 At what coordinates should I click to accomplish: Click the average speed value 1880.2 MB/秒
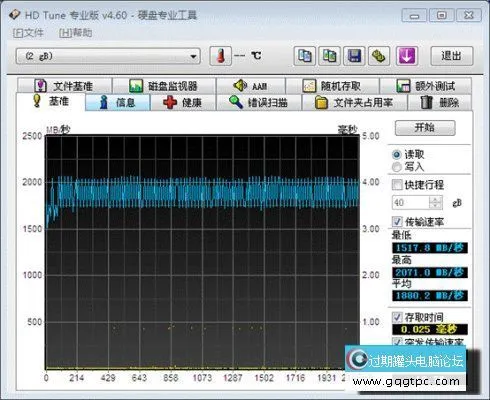pyautogui.click(x=430, y=295)
